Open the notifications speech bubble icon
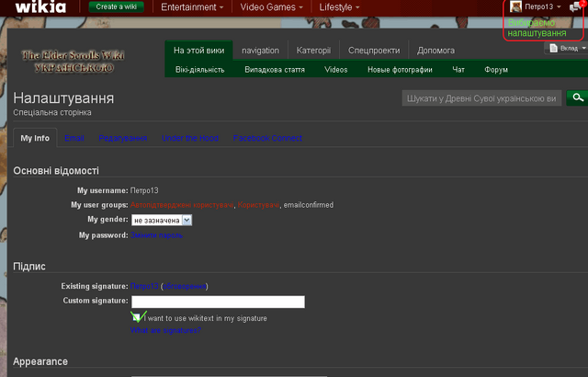Image resolution: width=588 pixels, height=377 pixels. [575, 6]
